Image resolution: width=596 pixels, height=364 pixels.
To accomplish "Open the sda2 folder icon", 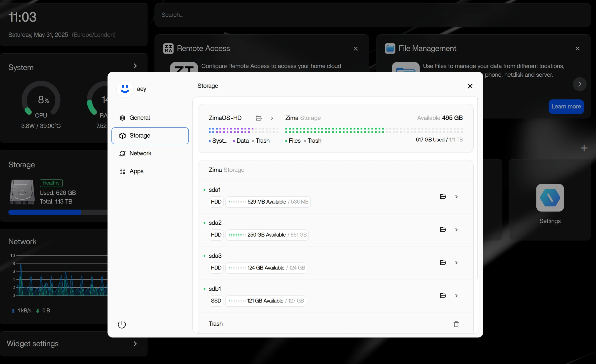I will tap(443, 230).
